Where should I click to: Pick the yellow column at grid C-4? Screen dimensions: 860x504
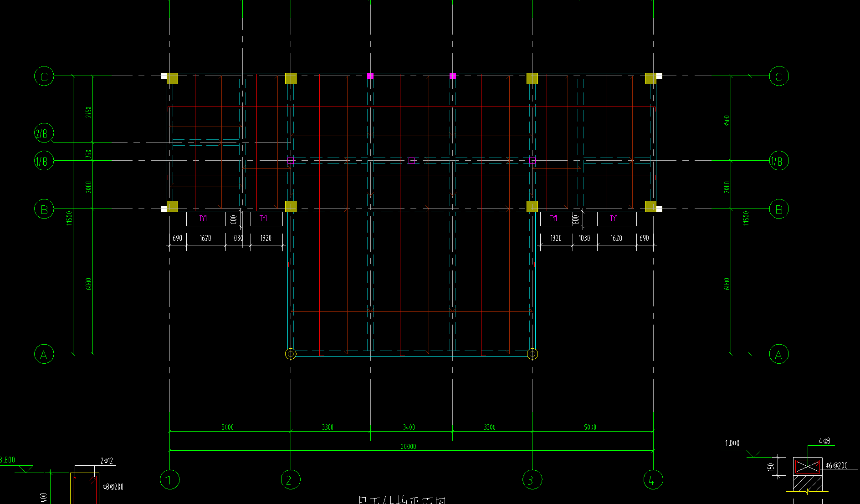coord(650,78)
